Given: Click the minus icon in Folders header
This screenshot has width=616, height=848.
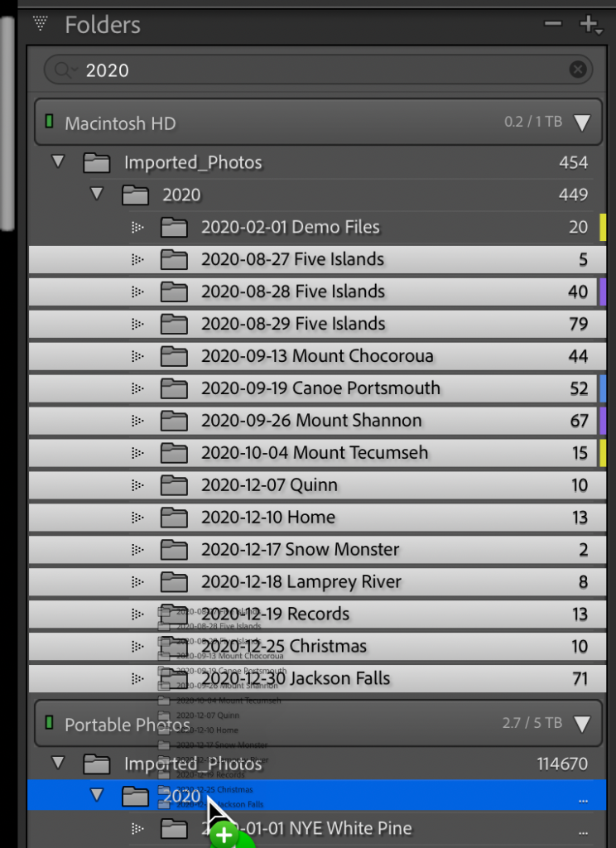Looking at the screenshot, I should pos(552,24).
